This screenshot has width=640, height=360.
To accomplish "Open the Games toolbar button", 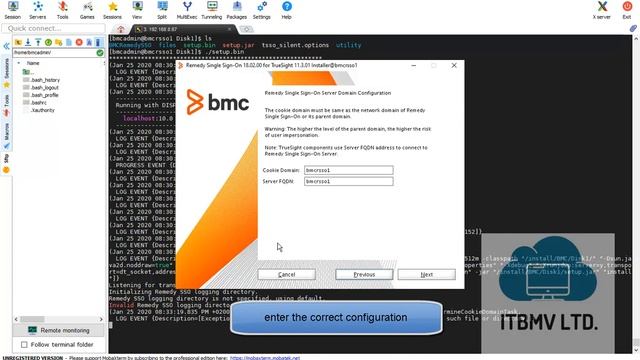I will (87, 10).
